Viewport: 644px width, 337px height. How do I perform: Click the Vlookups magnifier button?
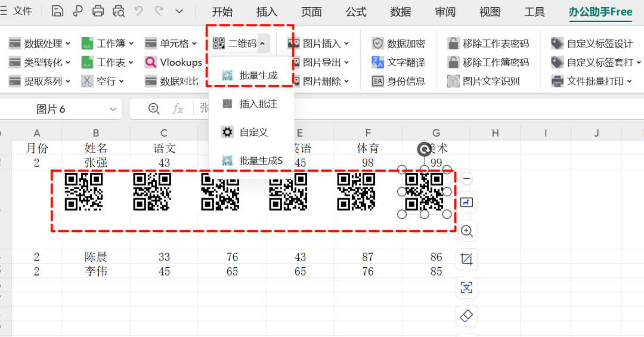pyautogui.click(x=174, y=63)
